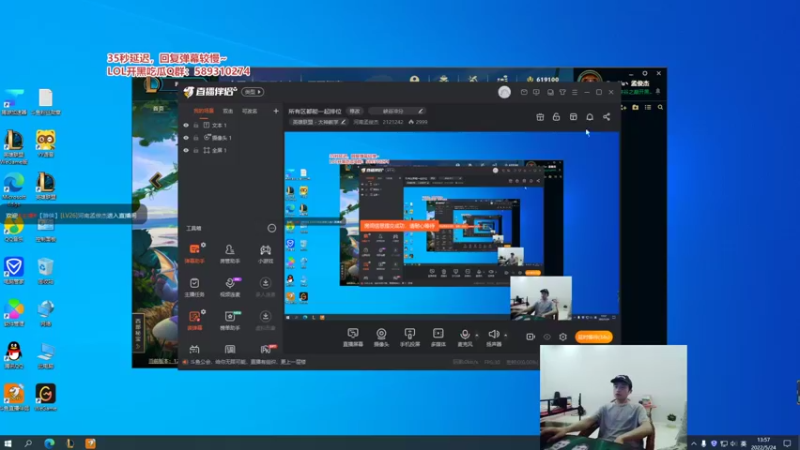Image resolution: width=800 pixels, height=450 pixels.
Task: Click the orange stop streaming button
Action: [x=593, y=337]
